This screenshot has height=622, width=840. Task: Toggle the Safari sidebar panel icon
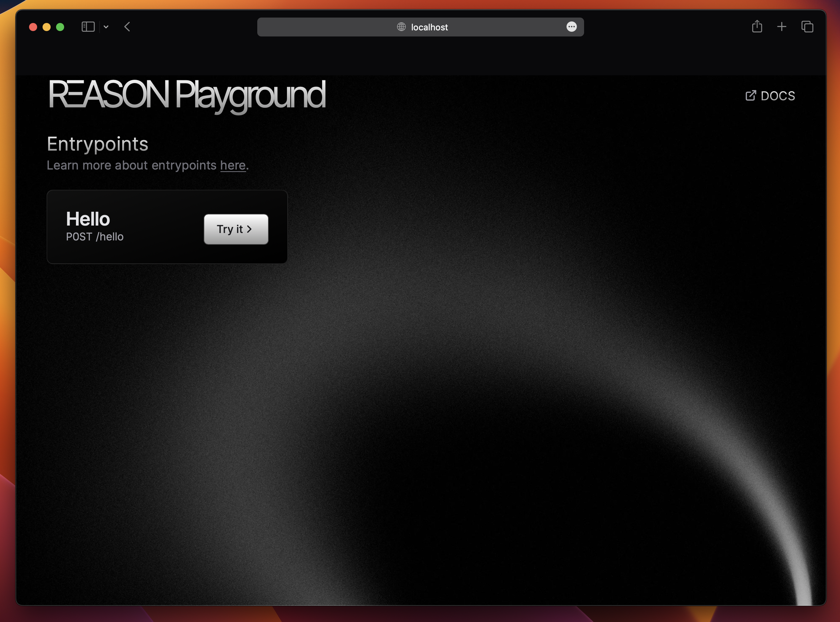[x=88, y=27]
